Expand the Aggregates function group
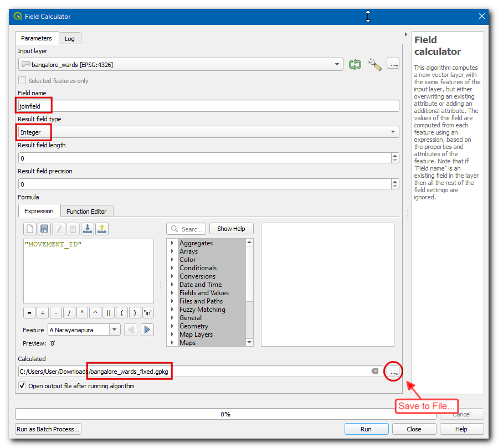498x448 pixels. (x=172, y=243)
